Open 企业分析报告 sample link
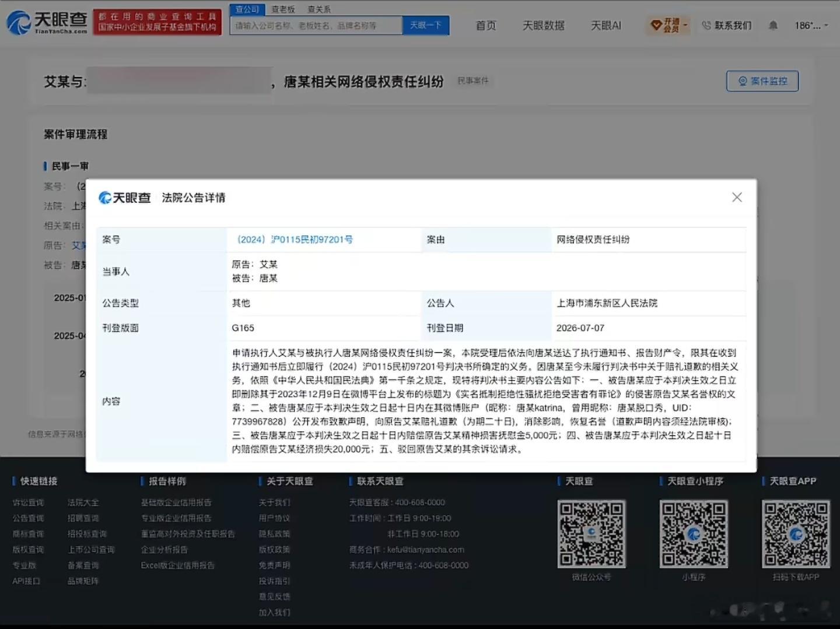The width and height of the screenshot is (840, 629). [164, 550]
